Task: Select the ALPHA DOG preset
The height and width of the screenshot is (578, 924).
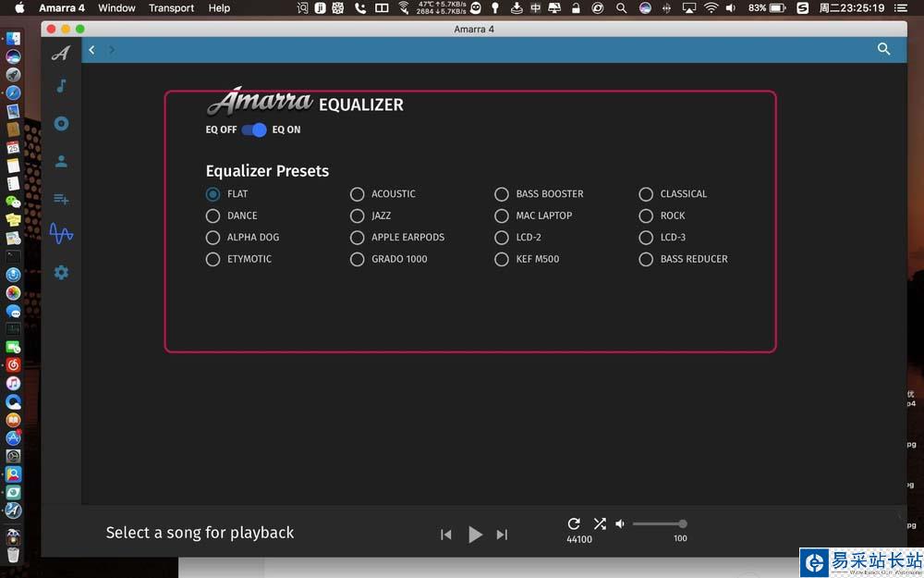Action: tap(213, 238)
